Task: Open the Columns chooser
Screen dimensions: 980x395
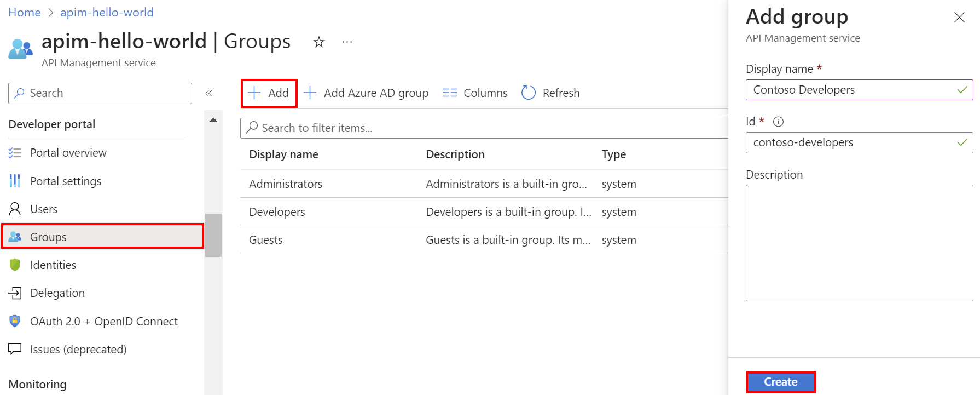Action: [475, 93]
